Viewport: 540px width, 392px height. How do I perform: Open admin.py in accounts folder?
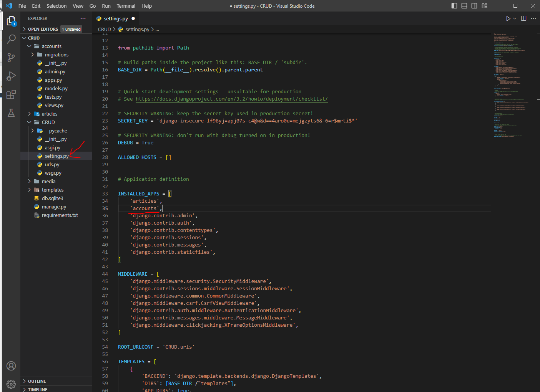click(56, 71)
